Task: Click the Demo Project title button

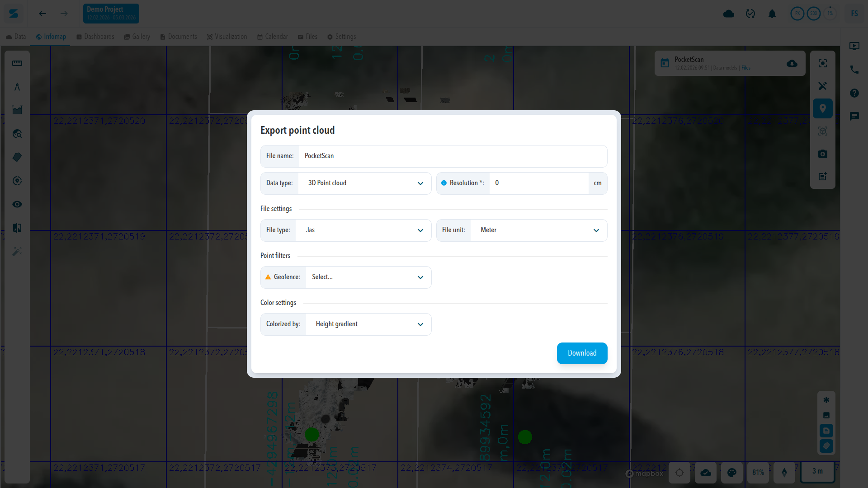Action: tap(111, 13)
